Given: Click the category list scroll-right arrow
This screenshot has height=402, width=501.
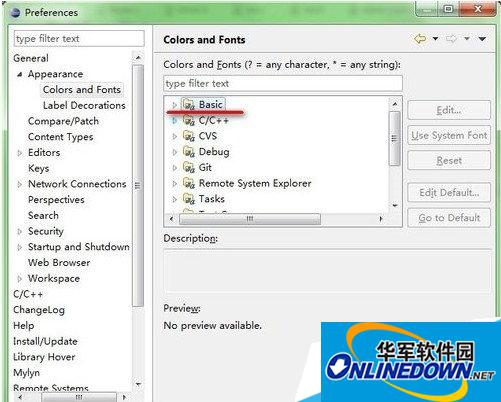Looking at the screenshot, I should click(381, 219).
